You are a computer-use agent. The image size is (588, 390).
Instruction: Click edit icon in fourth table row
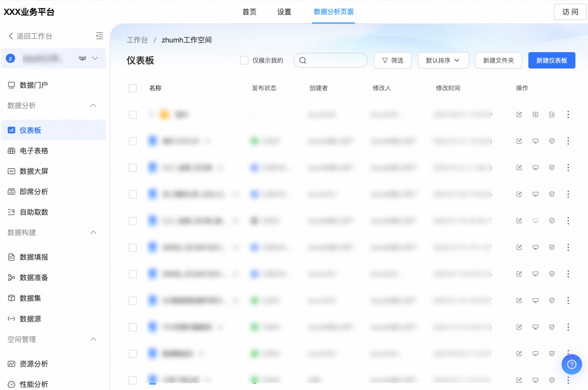point(519,194)
